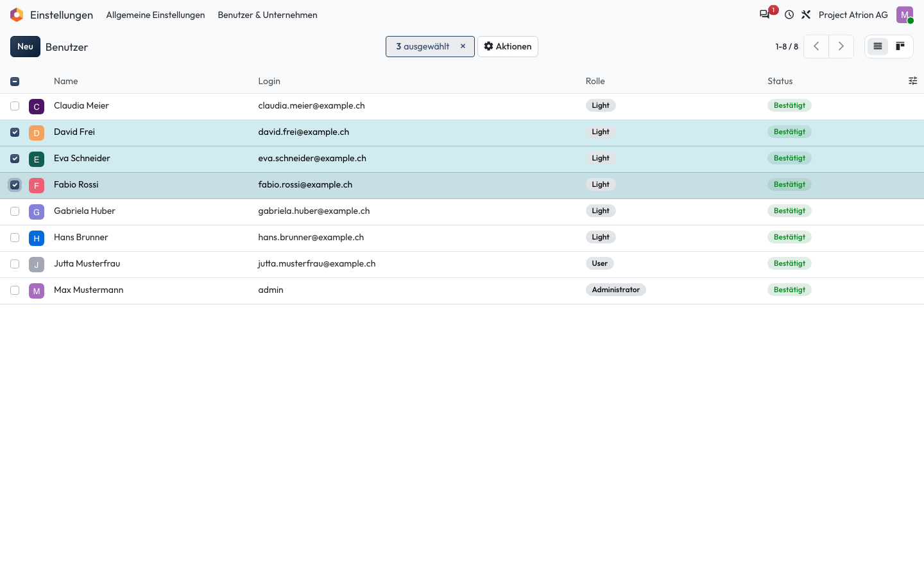The image size is (924, 578).
Task: Select Jutta Musterfrau's checkbox
Action: [x=15, y=264]
